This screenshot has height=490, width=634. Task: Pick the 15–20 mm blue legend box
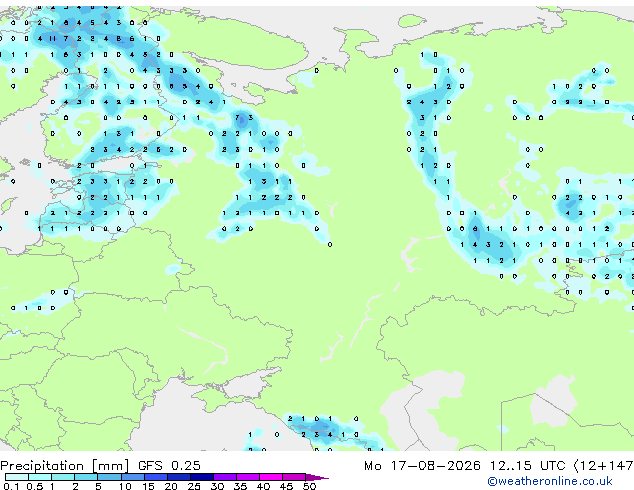[x=156, y=477]
